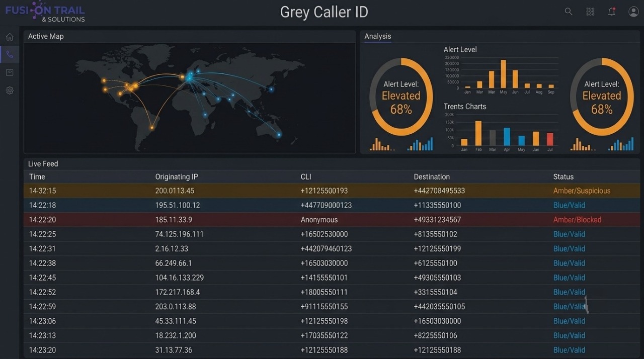Click CLI +442079460123
Image resolution: width=644 pixels, height=359 pixels.
tap(326, 249)
